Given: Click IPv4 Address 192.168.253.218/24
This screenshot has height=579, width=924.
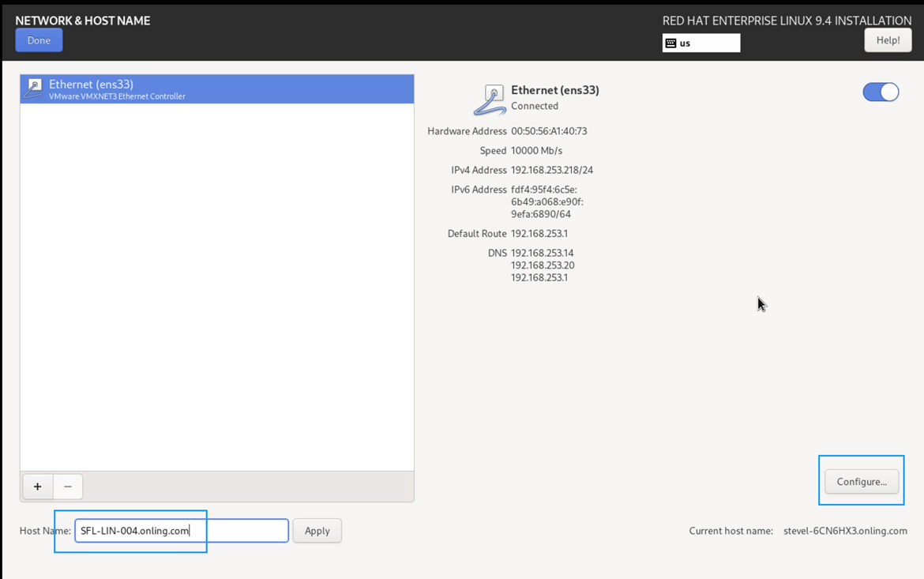Looking at the screenshot, I should click(x=551, y=170).
